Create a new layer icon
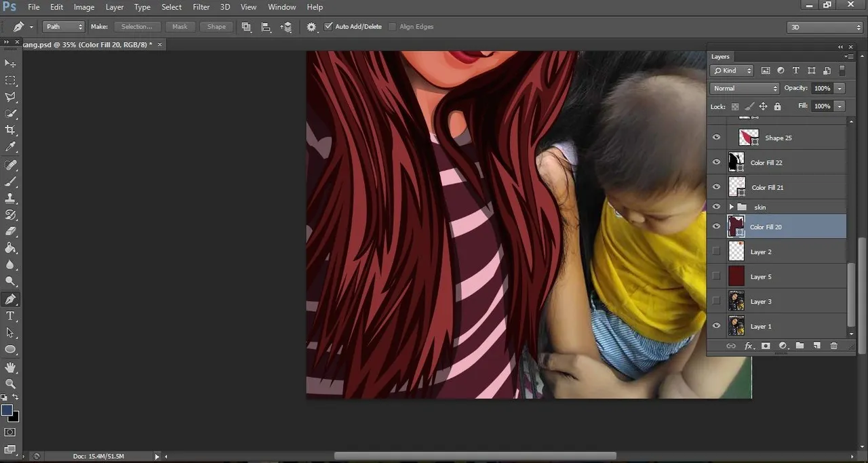The height and width of the screenshot is (463, 868). point(816,346)
